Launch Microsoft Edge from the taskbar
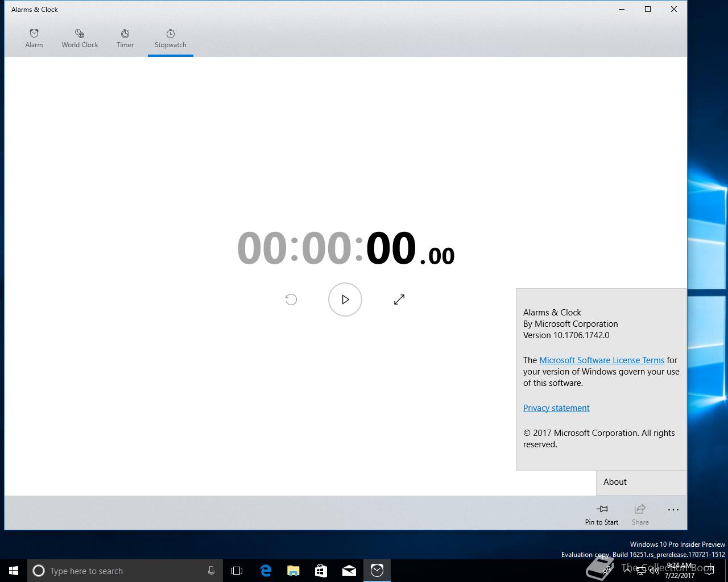The image size is (728, 582). 266,571
